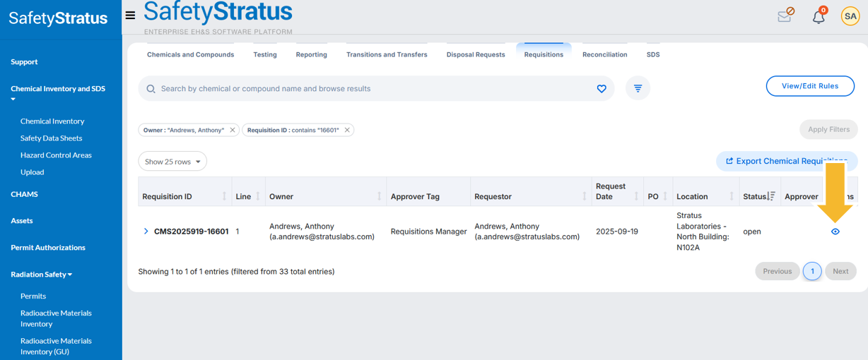
Task: Open CHAMS in the sidebar
Action: pos(24,194)
